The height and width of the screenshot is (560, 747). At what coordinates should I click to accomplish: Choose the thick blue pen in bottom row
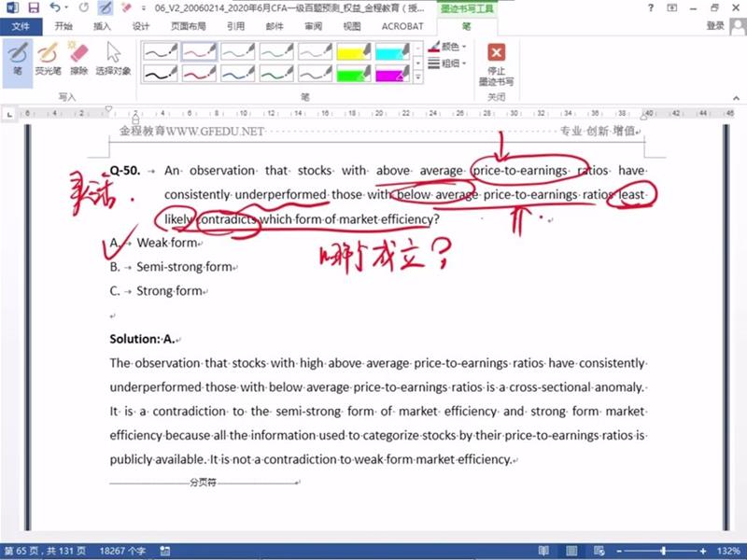[x=238, y=74]
